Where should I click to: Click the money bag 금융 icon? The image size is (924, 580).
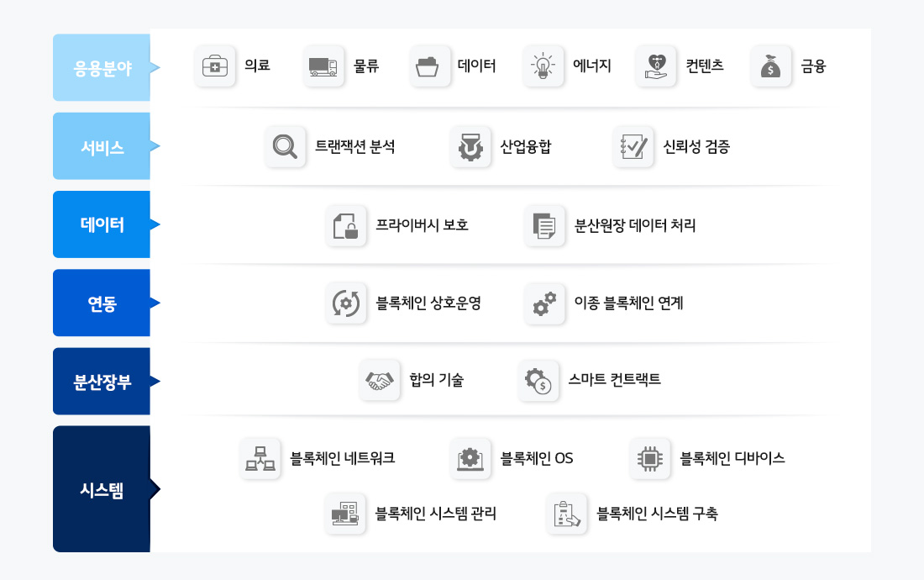pos(770,66)
